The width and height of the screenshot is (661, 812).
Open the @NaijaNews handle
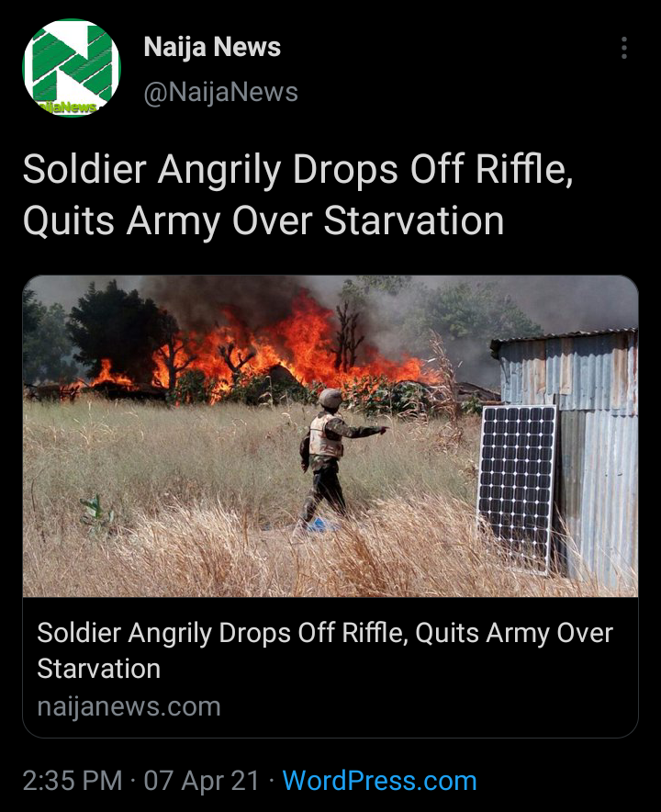[220, 93]
